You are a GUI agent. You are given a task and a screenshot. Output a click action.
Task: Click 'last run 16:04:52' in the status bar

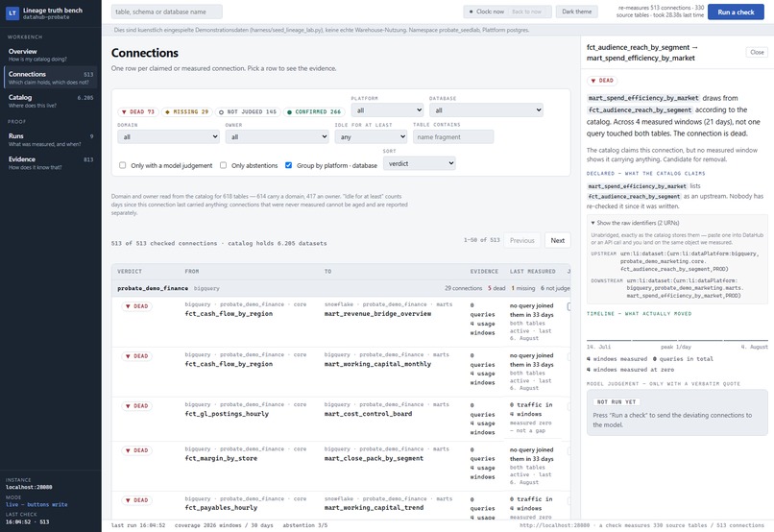[x=138, y=525]
